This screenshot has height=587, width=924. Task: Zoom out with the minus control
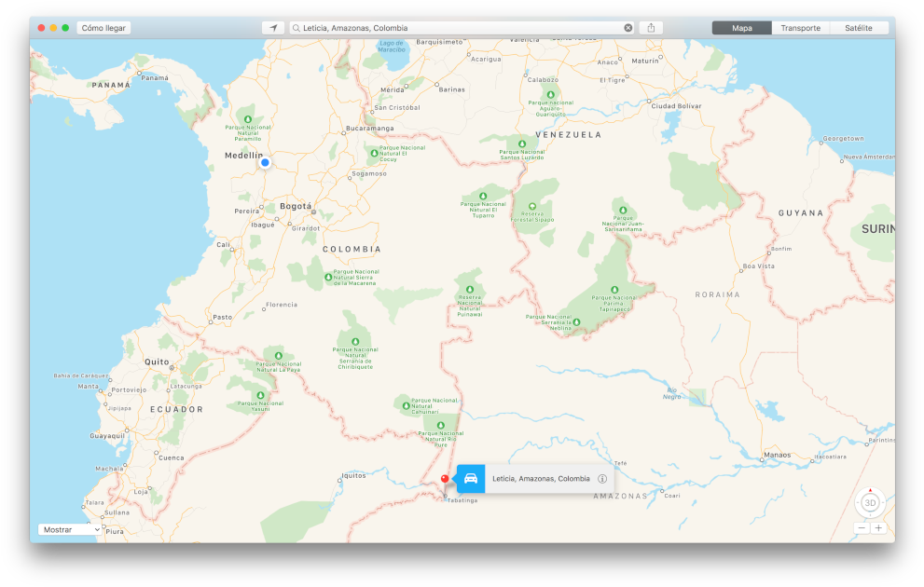tap(861, 527)
